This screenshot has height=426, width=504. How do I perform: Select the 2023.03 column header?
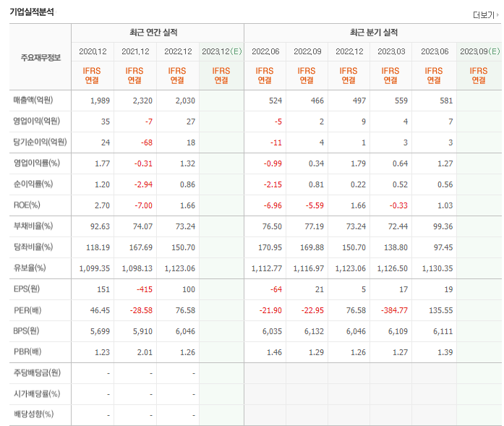coord(391,51)
